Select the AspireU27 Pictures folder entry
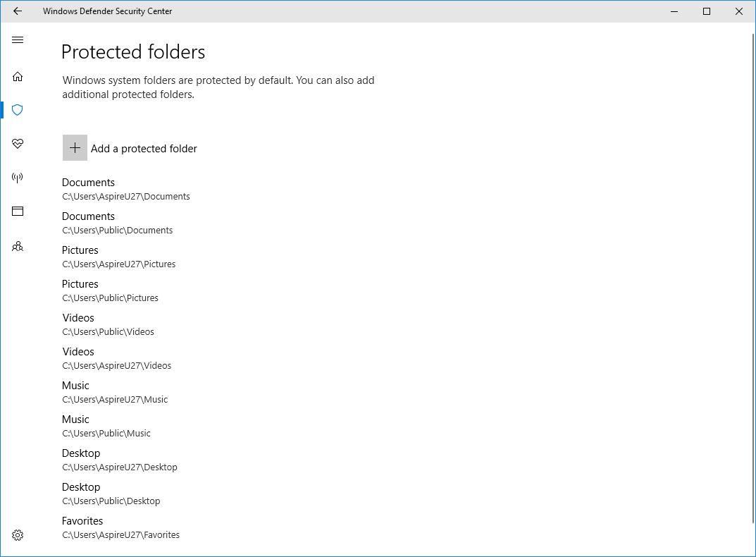The height and width of the screenshot is (557, 756). (118, 257)
